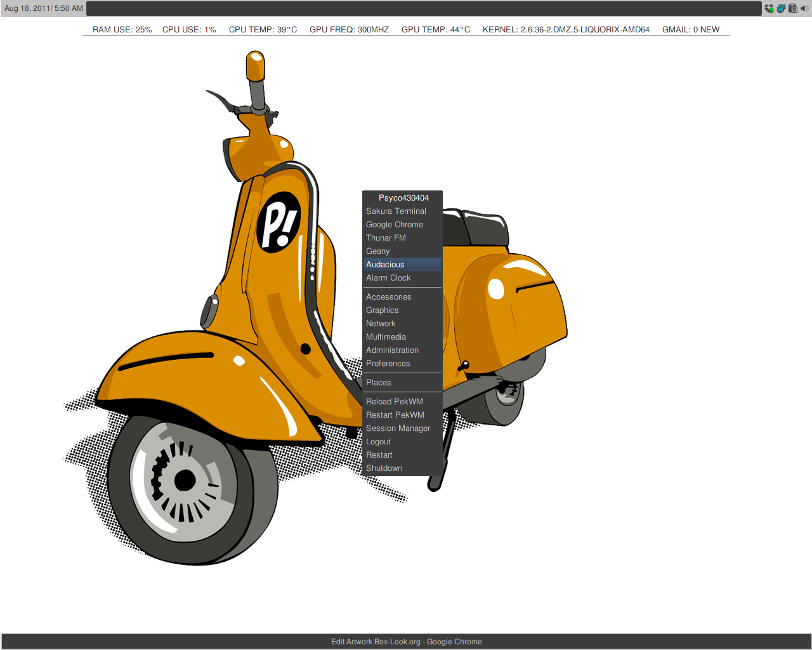
Task: Click the volume speaker tray icon
Action: click(804, 9)
